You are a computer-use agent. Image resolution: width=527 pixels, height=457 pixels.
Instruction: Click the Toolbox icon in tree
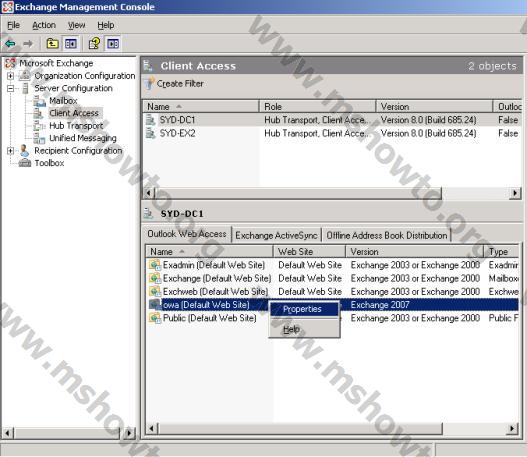pos(25,163)
